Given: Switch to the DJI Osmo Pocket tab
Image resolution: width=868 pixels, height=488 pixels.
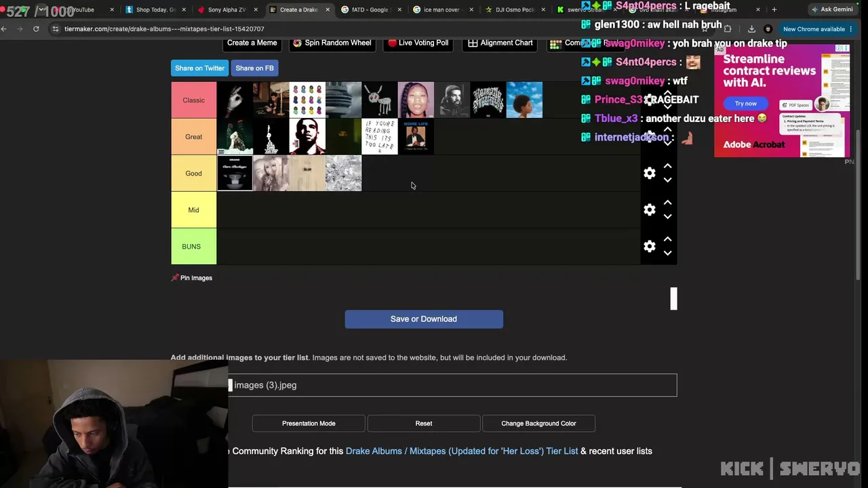Looking at the screenshot, I should point(514,10).
